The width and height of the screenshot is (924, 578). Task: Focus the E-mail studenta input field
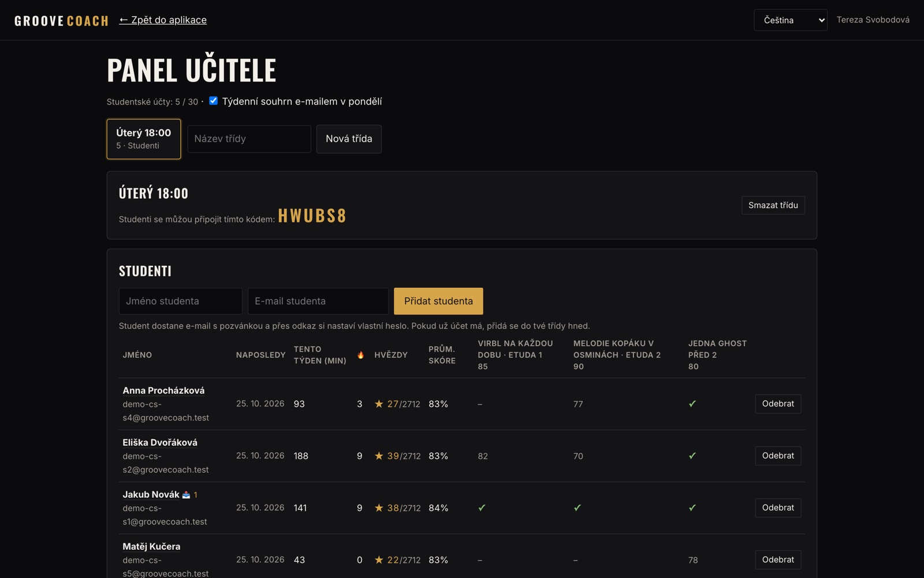click(318, 301)
